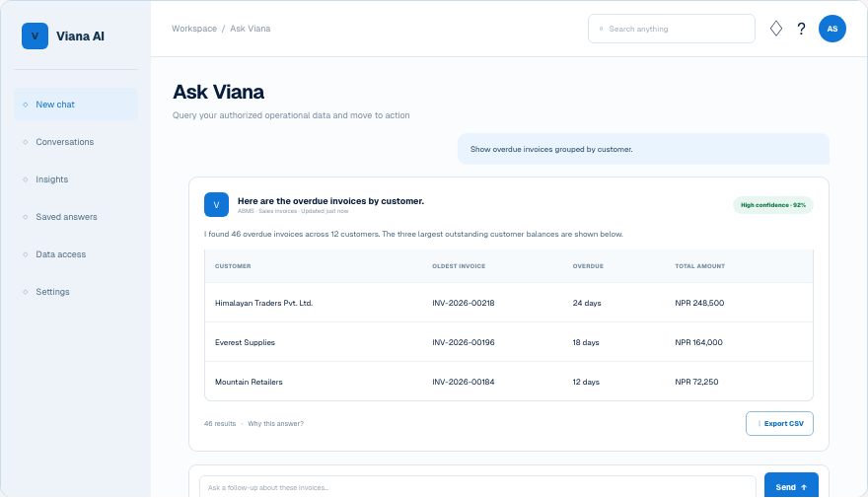868x498 pixels.
Task: Select Everest Supplies customer cell
Action: coord(245,342)
